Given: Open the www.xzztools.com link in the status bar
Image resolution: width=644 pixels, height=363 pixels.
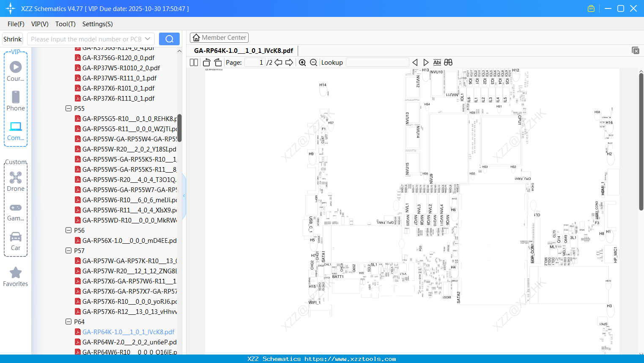Looking at the screenshot, I should click(350, 359).
